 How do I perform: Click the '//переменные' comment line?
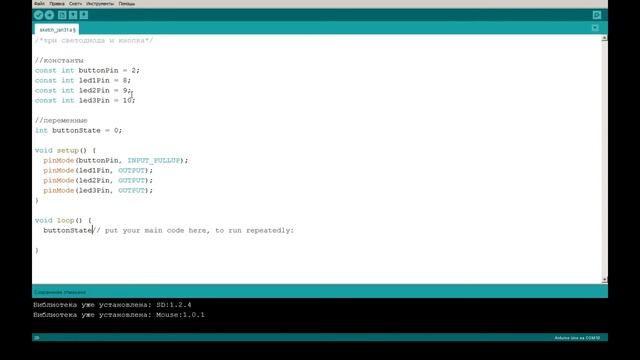(61, 121)
